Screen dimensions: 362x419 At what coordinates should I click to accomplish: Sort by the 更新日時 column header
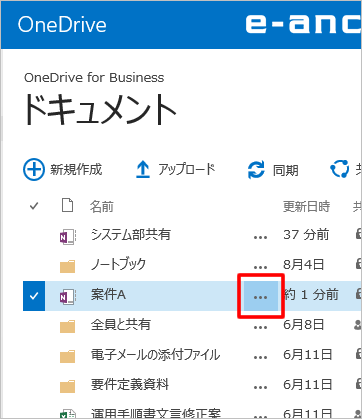pyautogui.click(x=307, y=207)
